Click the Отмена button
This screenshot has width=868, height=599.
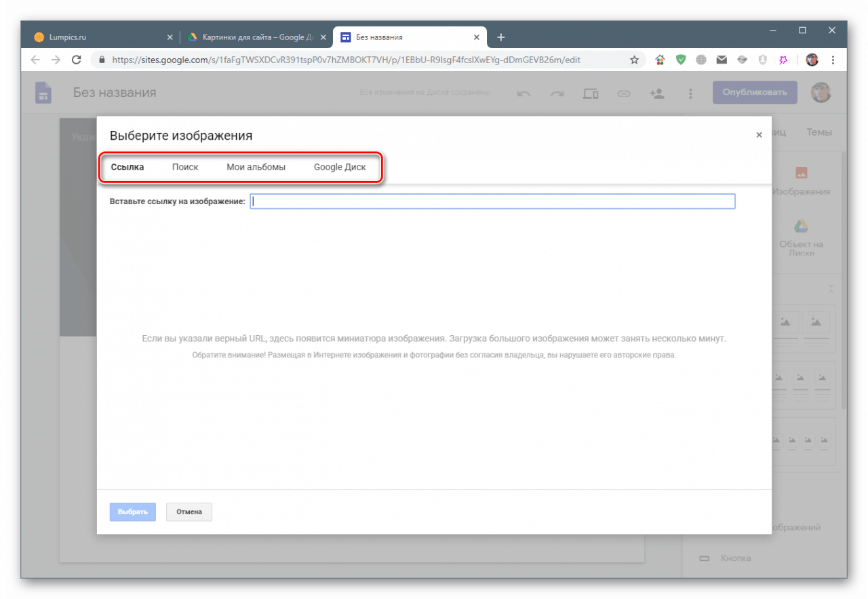click(189, 511)
